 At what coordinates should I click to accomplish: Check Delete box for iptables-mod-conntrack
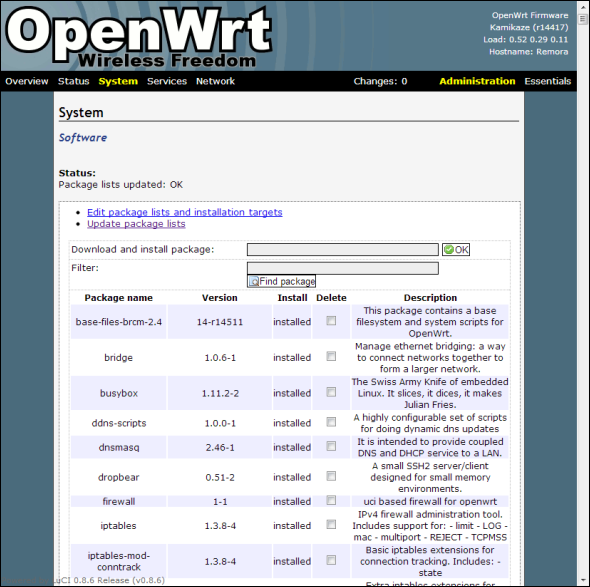(x=331, y=560)
